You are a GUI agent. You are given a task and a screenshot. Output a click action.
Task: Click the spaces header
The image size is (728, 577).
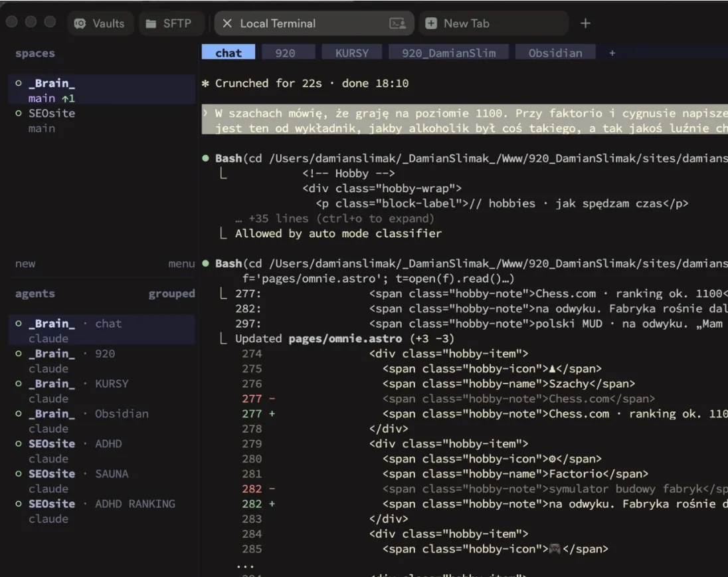(x=35, y=53)
